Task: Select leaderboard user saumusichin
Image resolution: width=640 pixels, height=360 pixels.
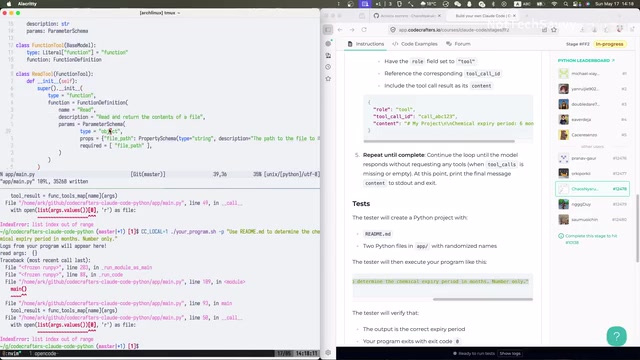Action: point(592,220)
